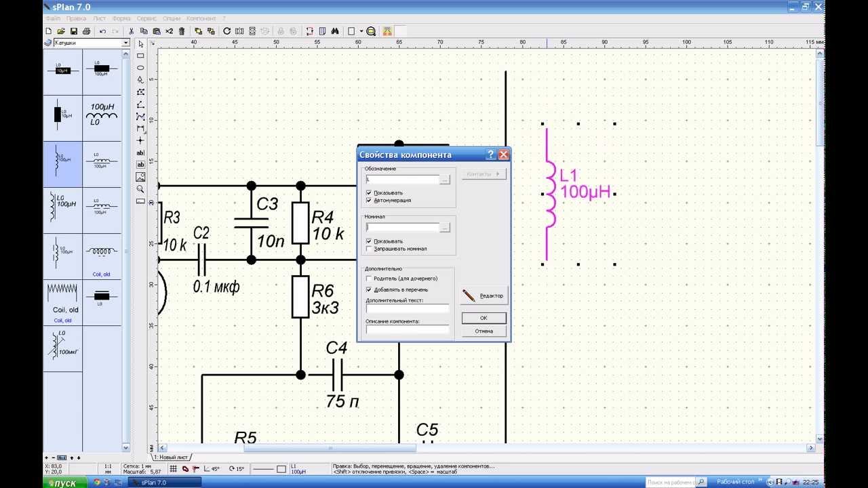
Task: Select the junction node tool
Action: pos(140,140)
